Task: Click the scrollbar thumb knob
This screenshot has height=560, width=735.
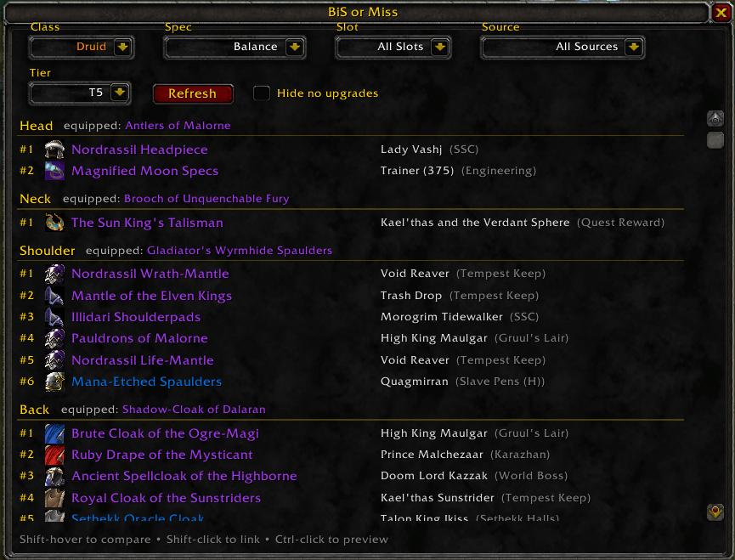Action: pyautogui.click(x=715, y=140)
